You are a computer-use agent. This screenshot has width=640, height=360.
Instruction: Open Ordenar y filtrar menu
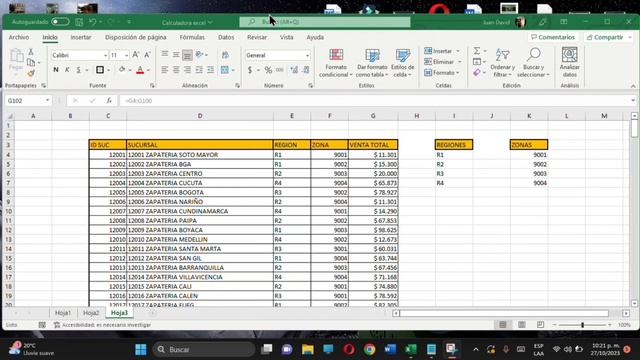(x=502, y=63)
